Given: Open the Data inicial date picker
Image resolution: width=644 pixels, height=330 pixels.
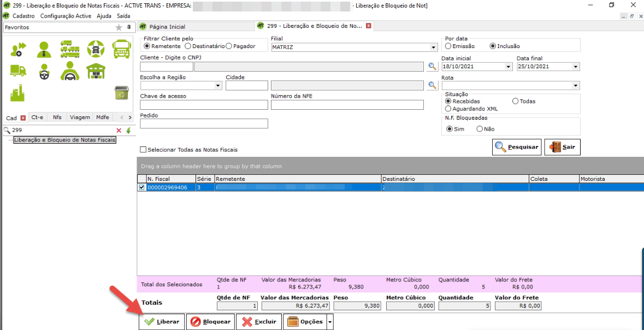Looking at the screenshot, I should 509,67.
